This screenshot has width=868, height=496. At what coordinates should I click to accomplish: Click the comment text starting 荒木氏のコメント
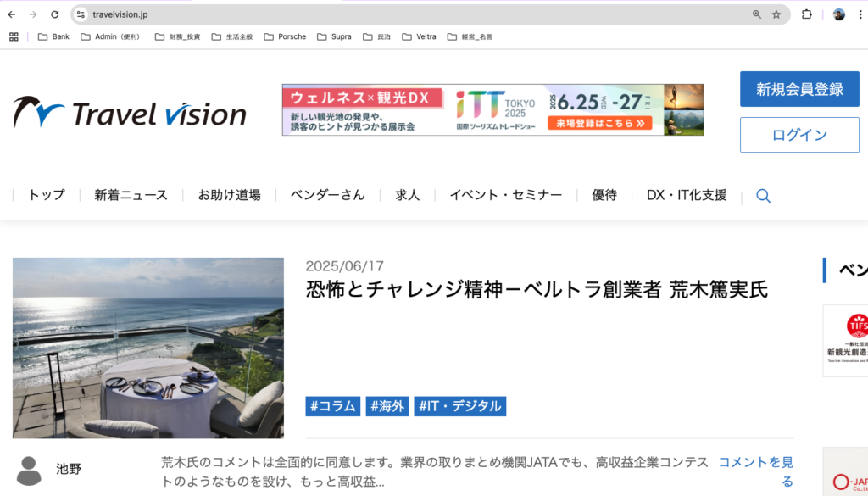click(x=435, y=471)
